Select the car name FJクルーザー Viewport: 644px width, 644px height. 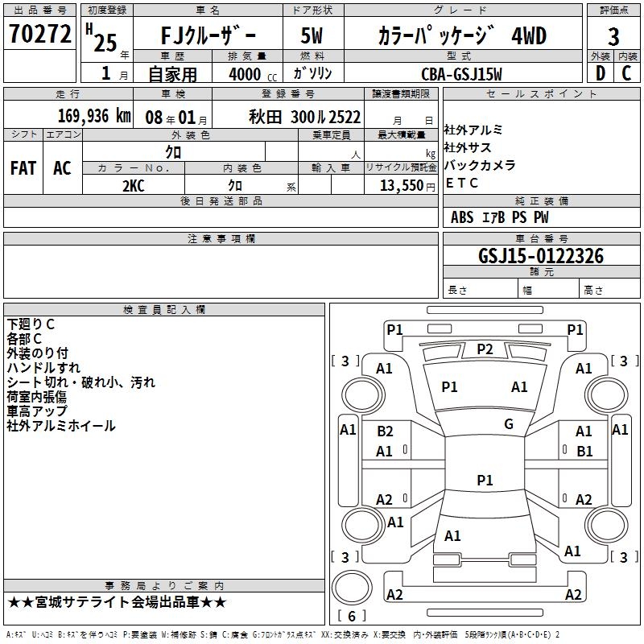(208, 35)
